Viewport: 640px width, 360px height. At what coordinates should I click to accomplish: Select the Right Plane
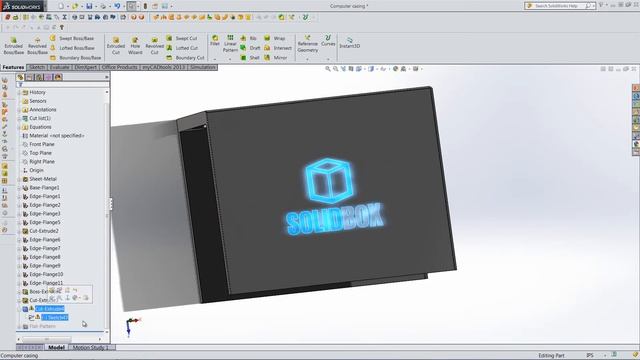point(42,162)
